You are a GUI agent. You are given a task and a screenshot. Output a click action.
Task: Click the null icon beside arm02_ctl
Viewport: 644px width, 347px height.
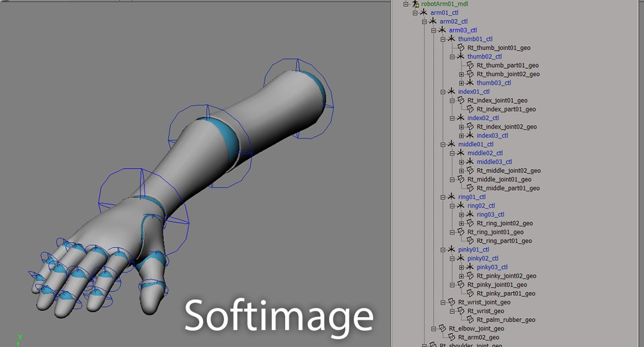click(x=433, y=21)
